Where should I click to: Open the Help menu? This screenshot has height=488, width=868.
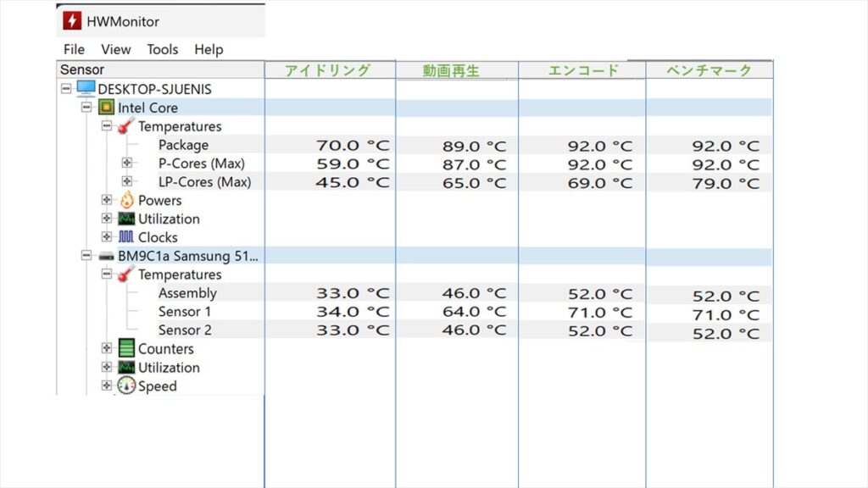pos(209,49)
